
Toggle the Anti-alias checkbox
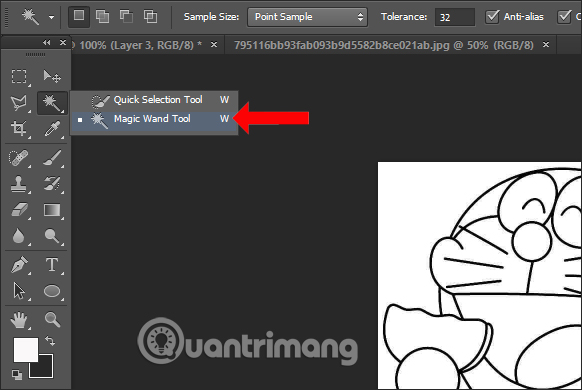492,17
